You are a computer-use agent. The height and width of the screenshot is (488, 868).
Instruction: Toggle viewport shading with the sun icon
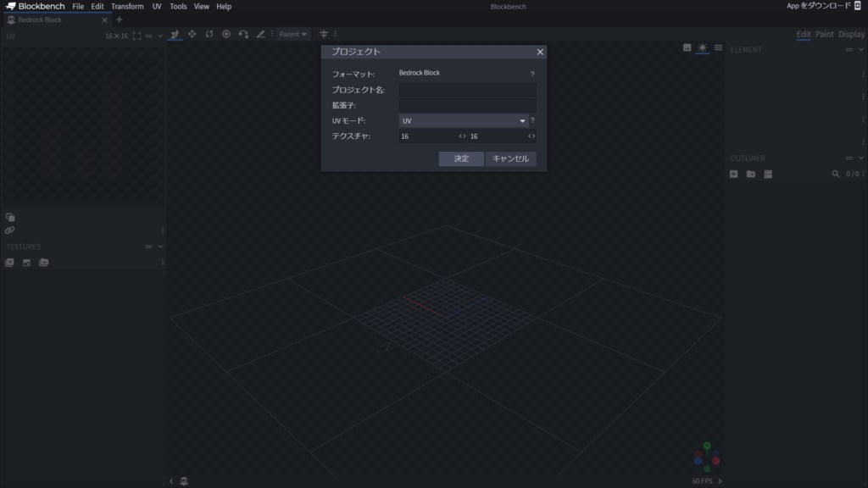click(x=702, y=48)
